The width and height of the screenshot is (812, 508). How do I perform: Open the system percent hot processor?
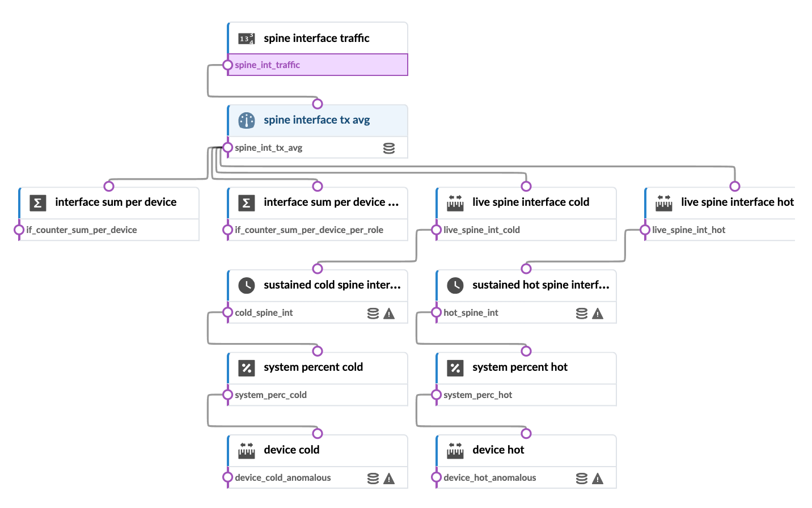click(x=519, y=367)
